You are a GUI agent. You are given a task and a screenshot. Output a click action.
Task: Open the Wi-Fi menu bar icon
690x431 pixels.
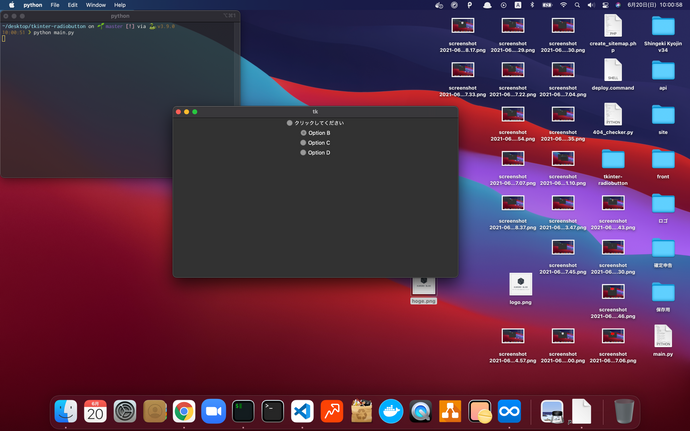(x=563, y=5)
